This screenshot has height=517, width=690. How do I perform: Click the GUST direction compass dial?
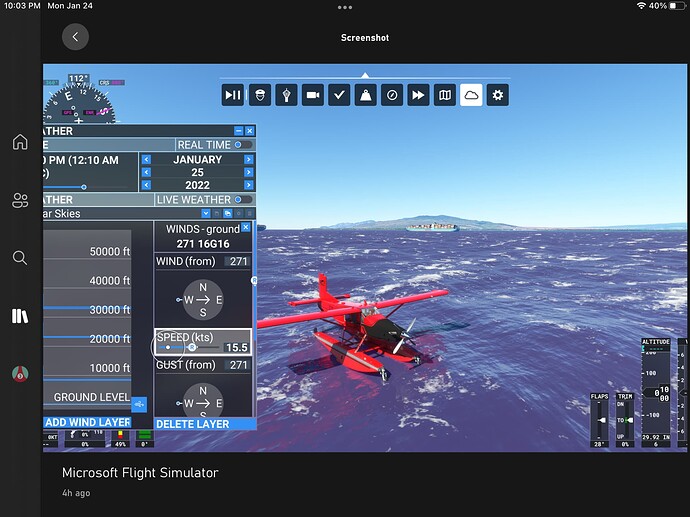(x=202, y=400)
